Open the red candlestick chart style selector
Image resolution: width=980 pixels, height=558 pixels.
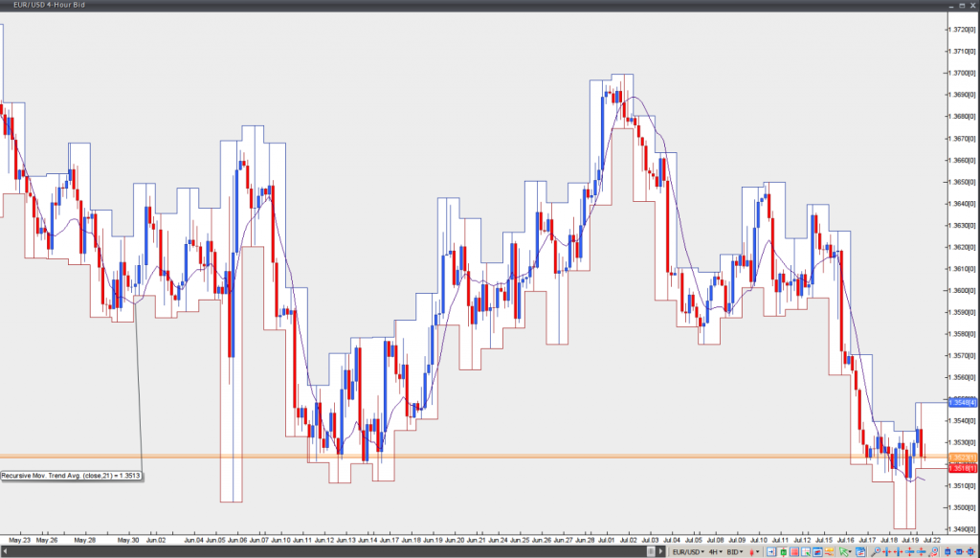(754, 551)
